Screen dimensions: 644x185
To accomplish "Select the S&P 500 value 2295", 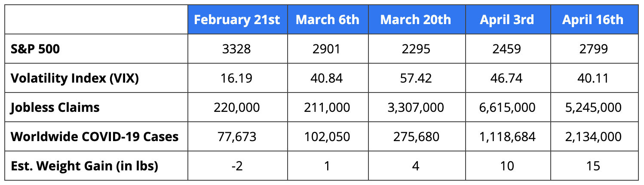I will click(417, 49).
